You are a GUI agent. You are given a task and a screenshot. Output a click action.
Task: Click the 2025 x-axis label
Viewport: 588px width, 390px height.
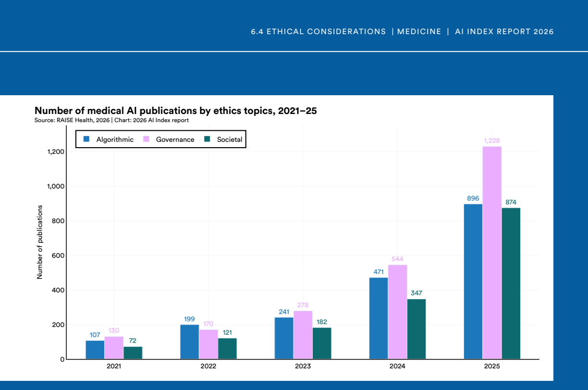(492, 366)
